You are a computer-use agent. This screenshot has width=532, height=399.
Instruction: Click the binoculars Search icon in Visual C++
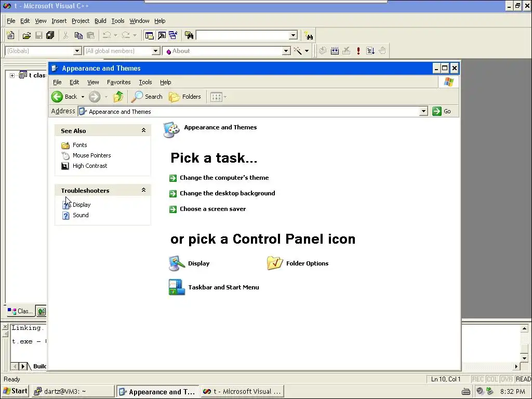[309, 36]
